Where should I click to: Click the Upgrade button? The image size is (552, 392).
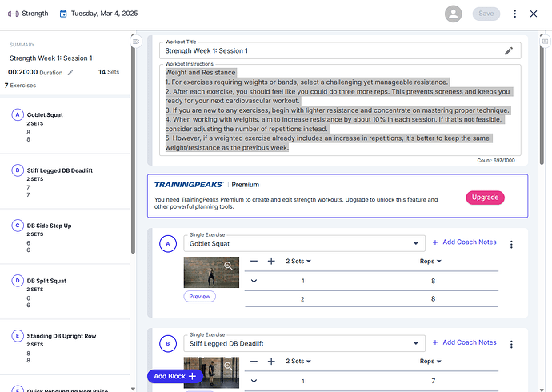(485, 198)
